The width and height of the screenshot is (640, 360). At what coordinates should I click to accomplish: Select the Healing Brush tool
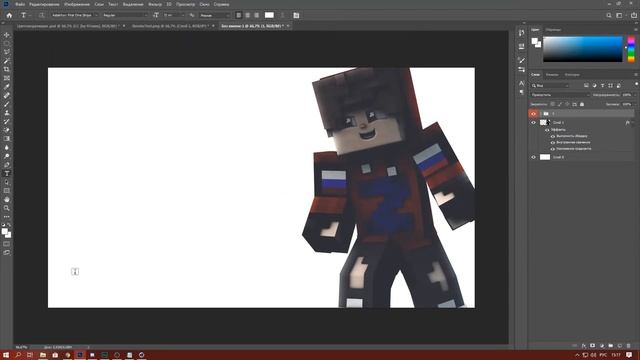pyautogui.click(x=7, y=95)
